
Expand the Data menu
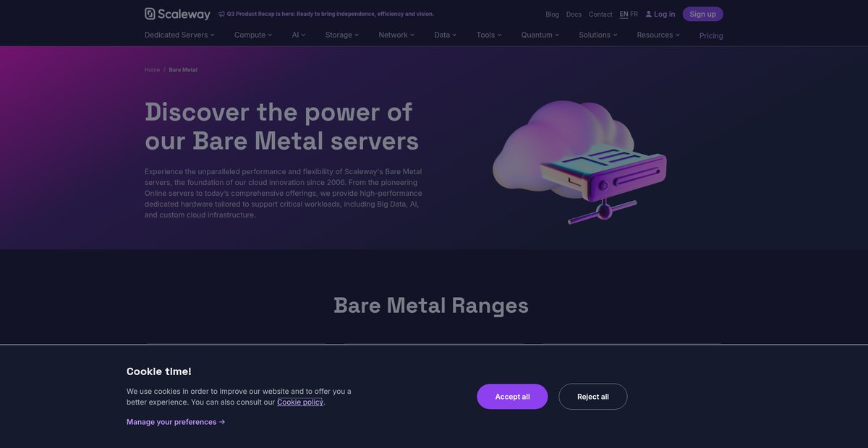pyautogui.click(x=446, y=35)
